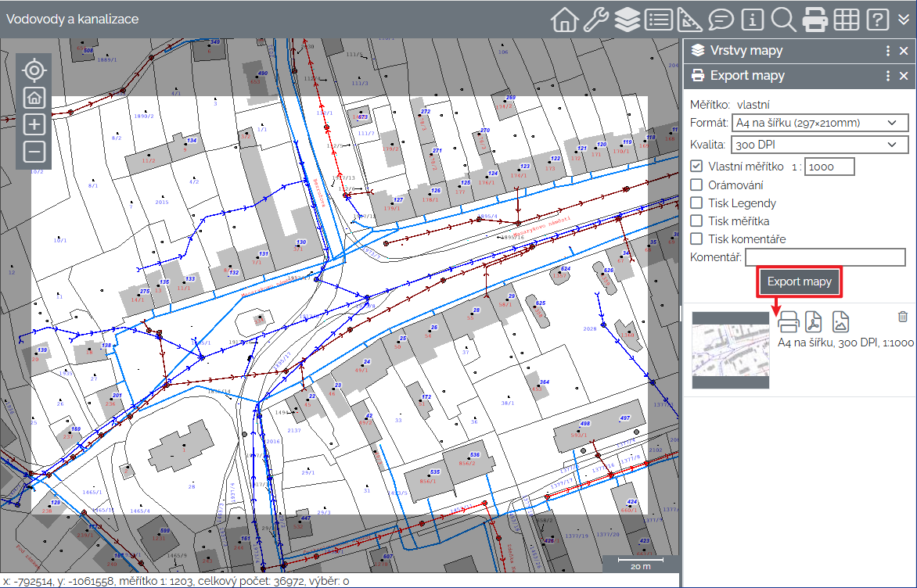Image resolution: width=917 pixels, height=588 pixels.
Task: Open the map layers stack icon
Action: coord(627,19)
